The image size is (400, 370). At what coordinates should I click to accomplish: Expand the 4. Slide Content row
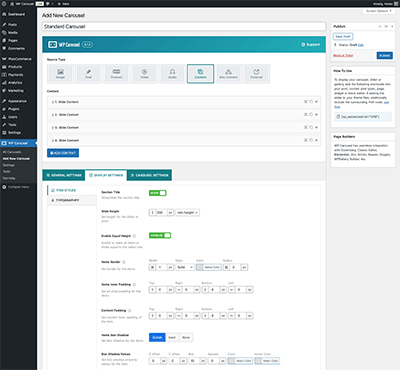coord(184,140)
